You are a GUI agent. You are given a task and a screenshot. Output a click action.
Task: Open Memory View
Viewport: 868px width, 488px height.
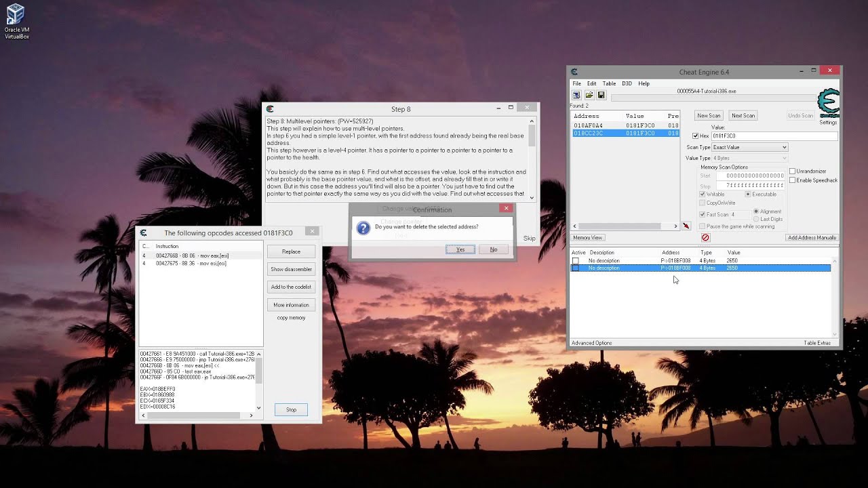pyautogui.click(x=587, y=238)
